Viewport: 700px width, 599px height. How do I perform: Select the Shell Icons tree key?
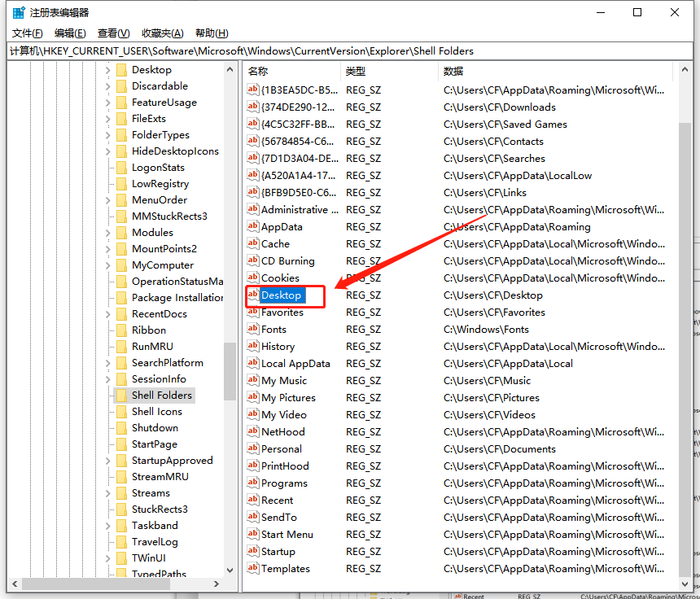pos(157,412)
